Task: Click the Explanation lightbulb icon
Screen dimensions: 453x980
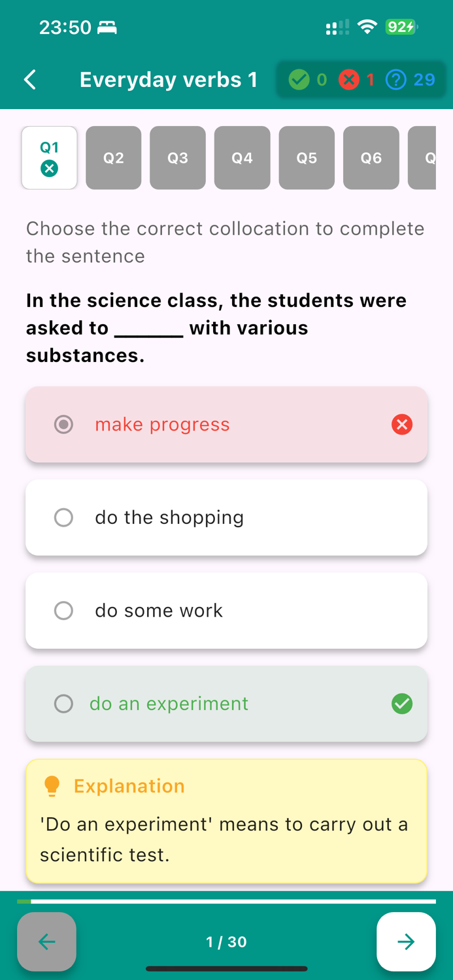Action: point(52,786)
